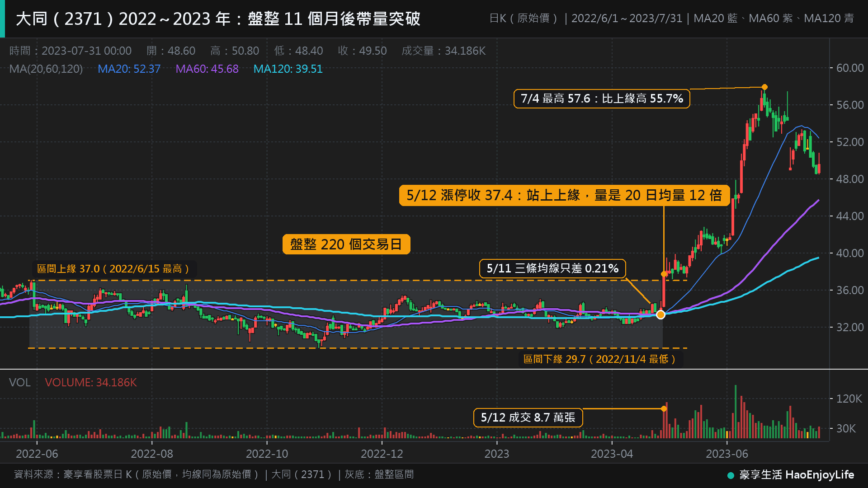The width and height of the screenshot is (868, 488).
Task: Click the 32.00 price axis label
Action: [850, 328]
